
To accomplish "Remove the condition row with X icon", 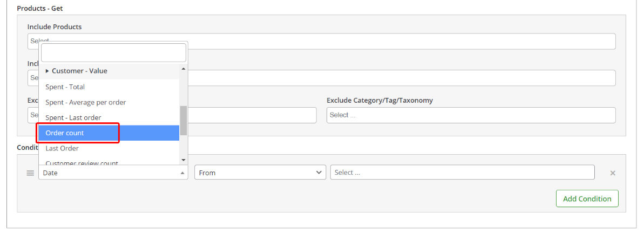I will pyautogui.click(x=612, y=173).
